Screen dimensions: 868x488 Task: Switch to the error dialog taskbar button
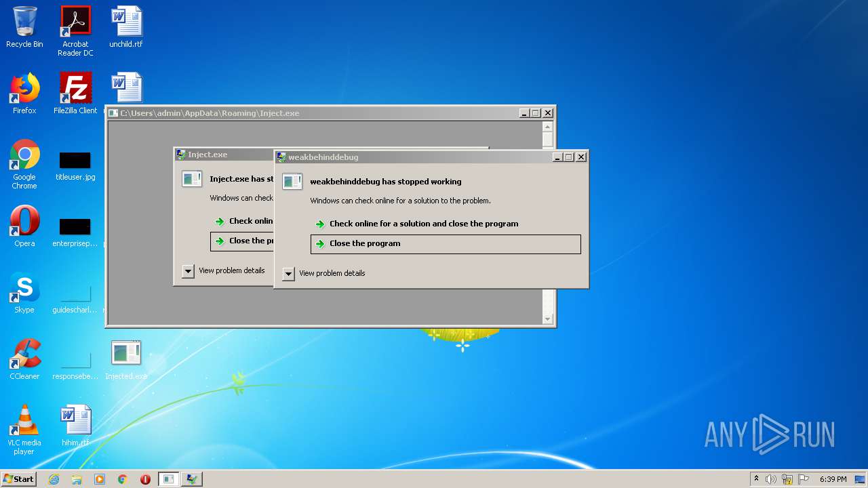[x=192, y=479]
